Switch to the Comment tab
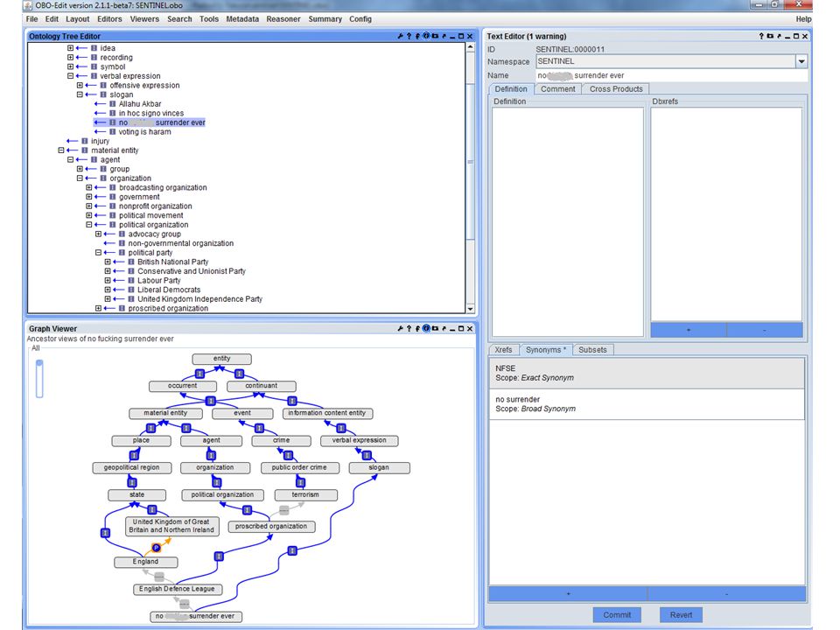840x630 pixels. click(557, 89)
